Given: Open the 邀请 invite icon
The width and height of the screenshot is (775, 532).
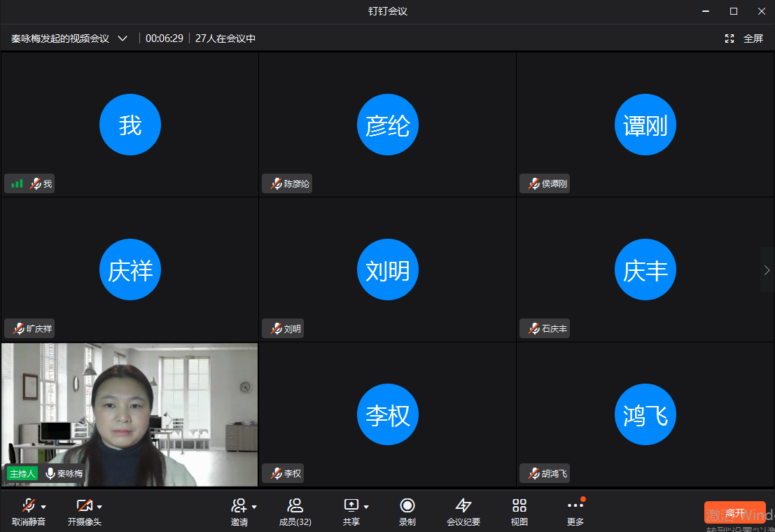Looking at the screenshot, I should (239, 506).
